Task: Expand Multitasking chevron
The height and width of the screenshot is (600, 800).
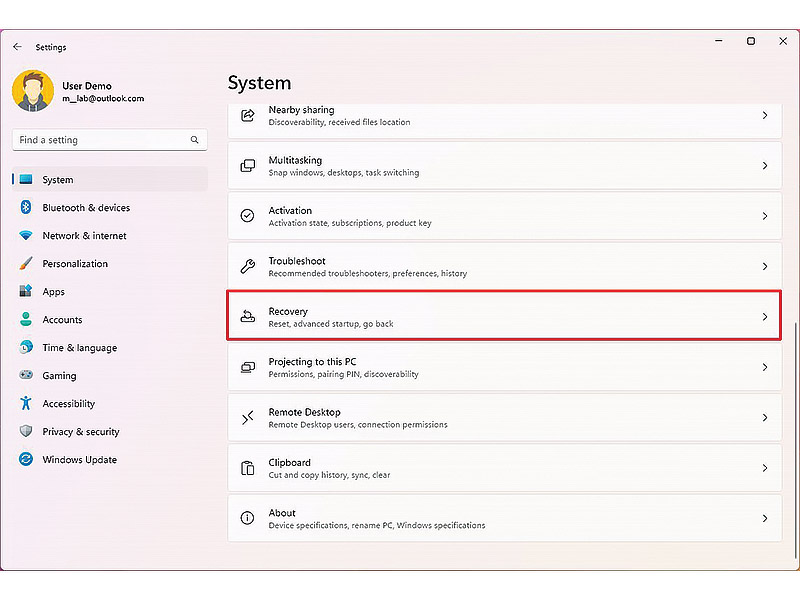Action: click(x=765, y=166)
